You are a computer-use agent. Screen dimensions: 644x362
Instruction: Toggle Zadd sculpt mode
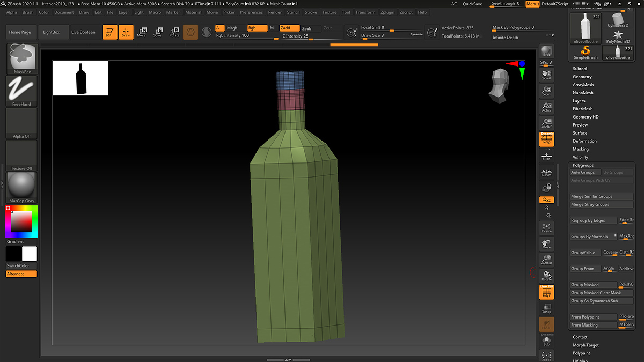click(289, 28)
